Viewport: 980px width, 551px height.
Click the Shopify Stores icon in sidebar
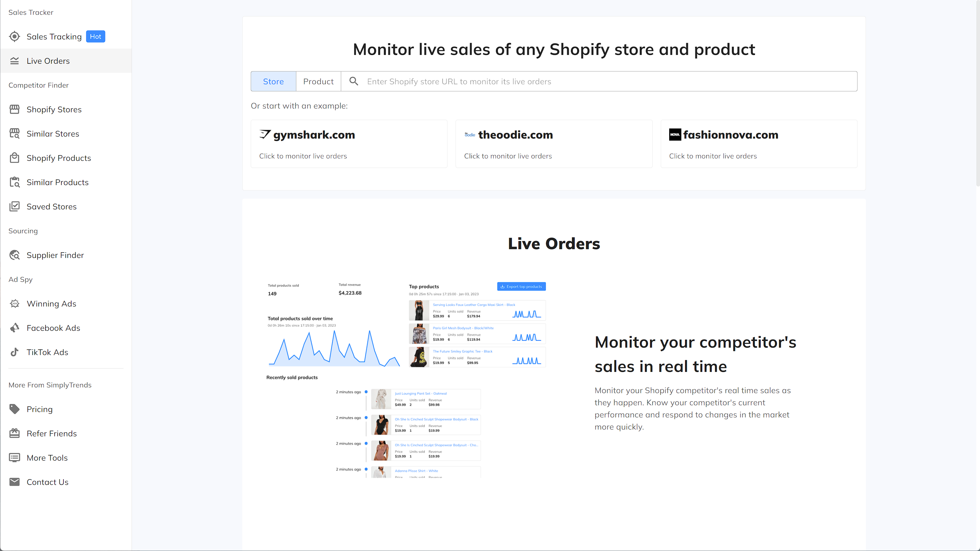click(x=15, y=109)
